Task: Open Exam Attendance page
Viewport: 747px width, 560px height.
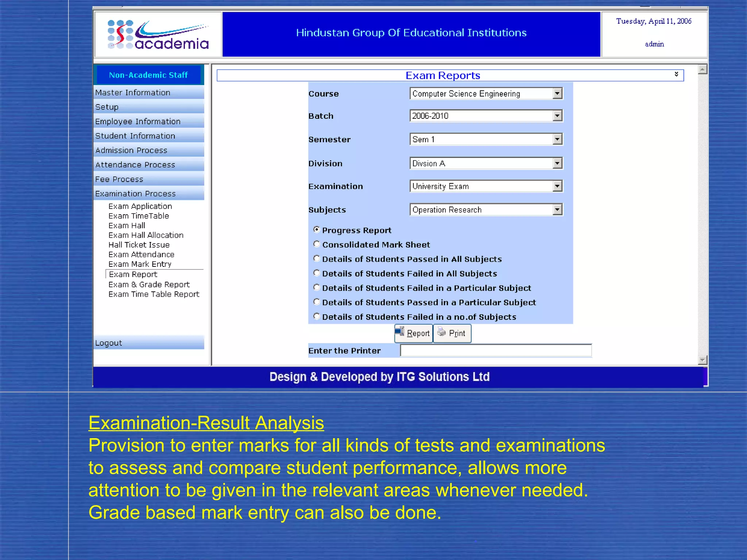Action: [141, 254]
